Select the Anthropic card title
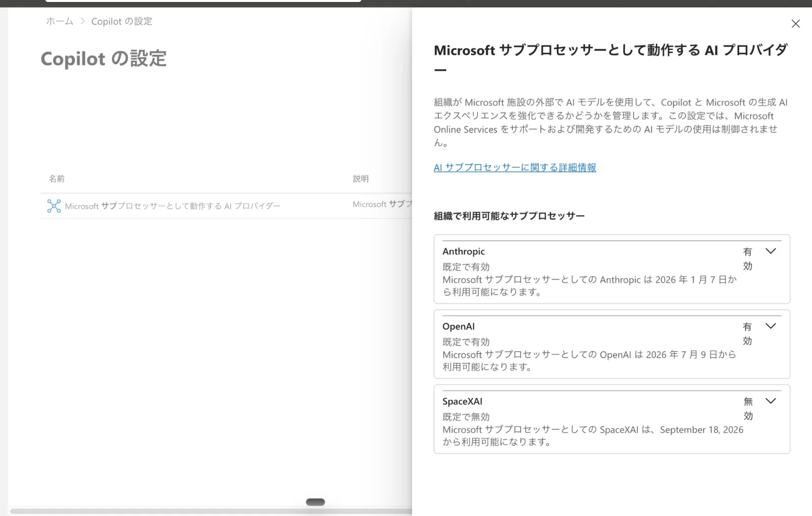 (463, 252)
